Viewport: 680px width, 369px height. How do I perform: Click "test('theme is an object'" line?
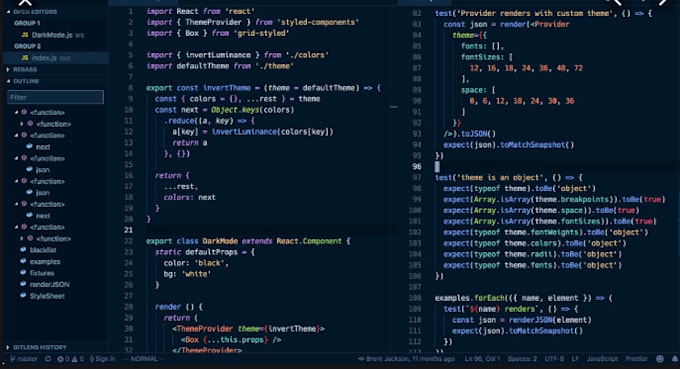coord(509,177)
